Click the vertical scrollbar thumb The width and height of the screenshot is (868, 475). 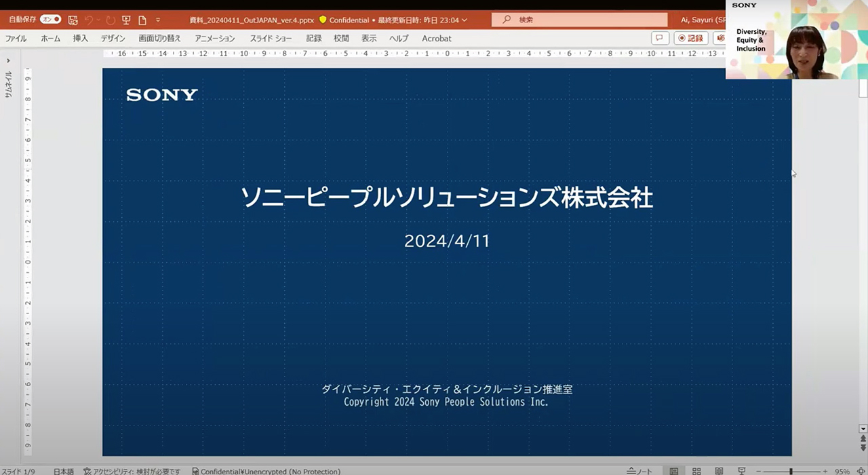(x=863, y=89)
